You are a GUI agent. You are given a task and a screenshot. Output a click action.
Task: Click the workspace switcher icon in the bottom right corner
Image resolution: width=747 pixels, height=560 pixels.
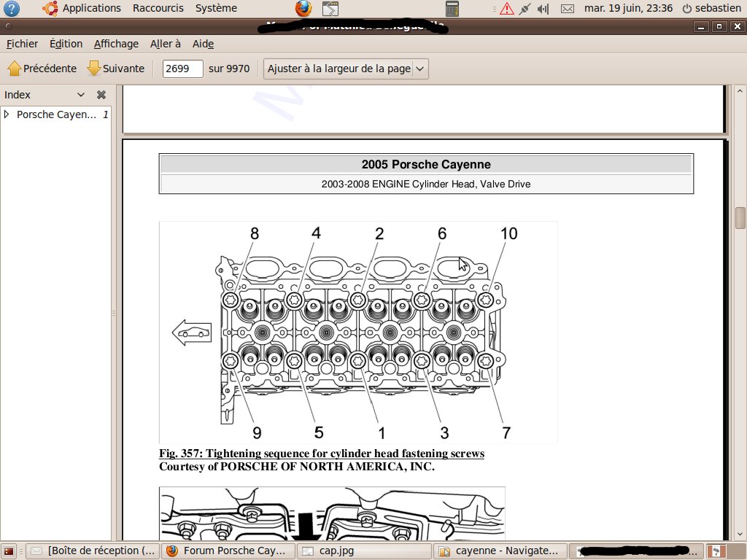click(716, 551)
